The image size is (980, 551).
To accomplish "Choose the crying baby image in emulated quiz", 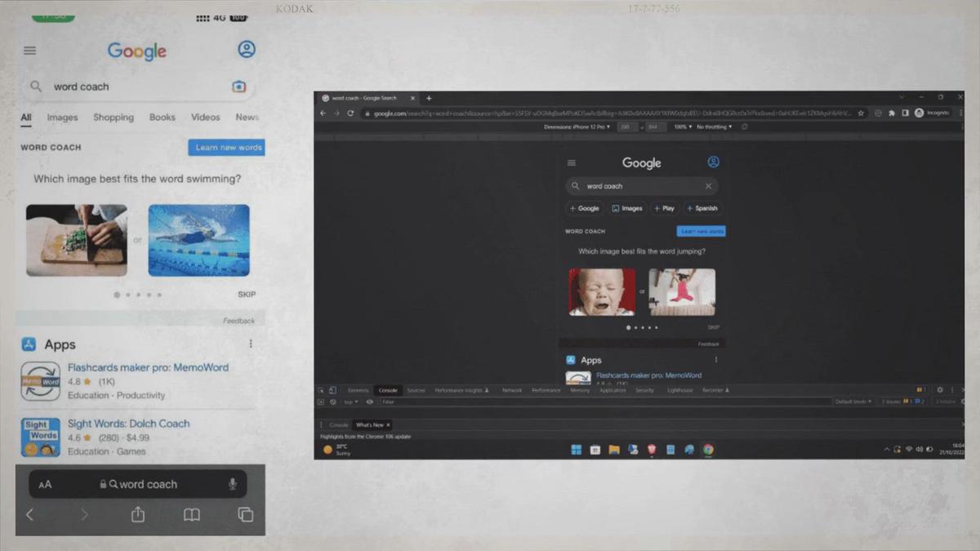I will click(602, 292).
